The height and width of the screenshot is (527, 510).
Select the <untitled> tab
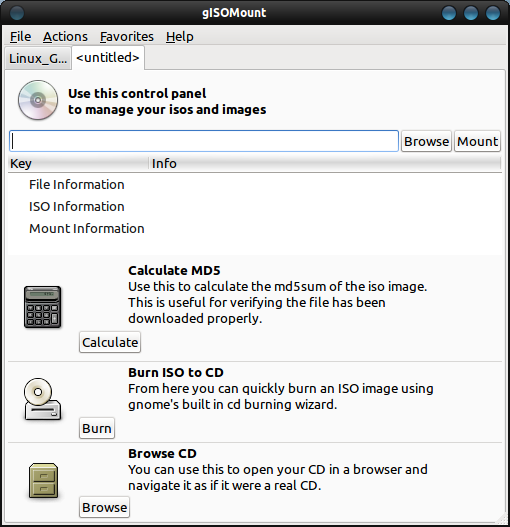click(x=108, y=58)
